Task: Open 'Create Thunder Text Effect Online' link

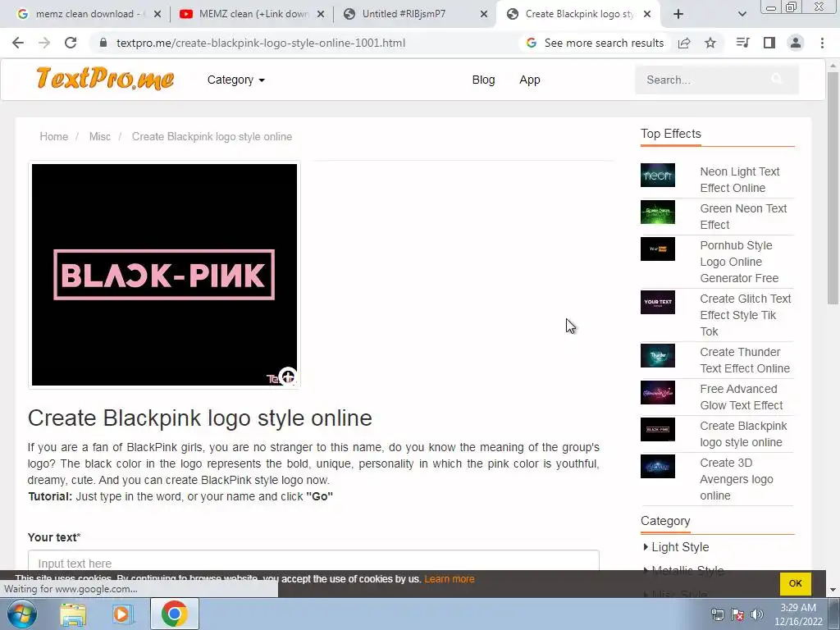Action: (745, 360)
